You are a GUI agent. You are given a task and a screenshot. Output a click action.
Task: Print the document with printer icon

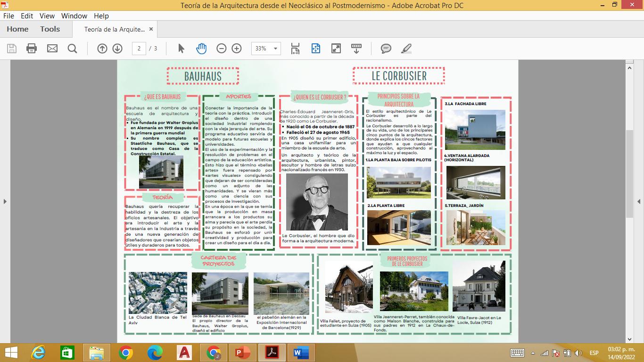[x=32, y=48]
